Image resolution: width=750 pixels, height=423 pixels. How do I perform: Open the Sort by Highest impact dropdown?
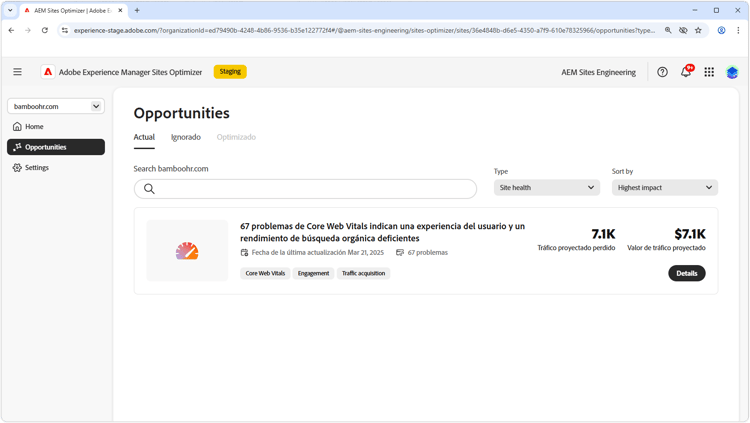click(665, 188)
